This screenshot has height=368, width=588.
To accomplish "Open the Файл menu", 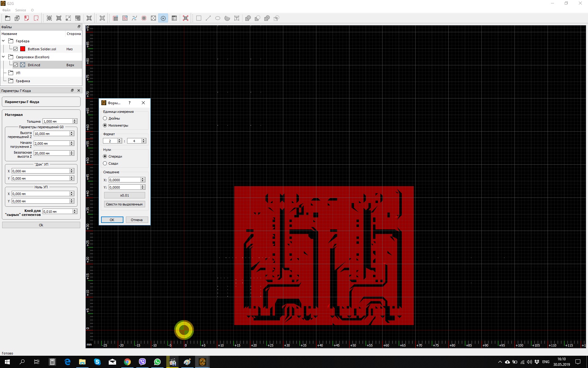I will [6, 10].
